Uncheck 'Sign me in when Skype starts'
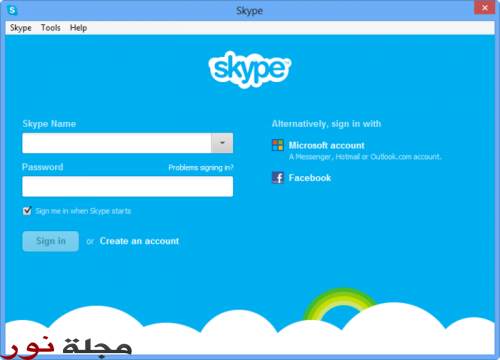Image resolution: width=500 pixels, height=360 pixels. point(27,211)
